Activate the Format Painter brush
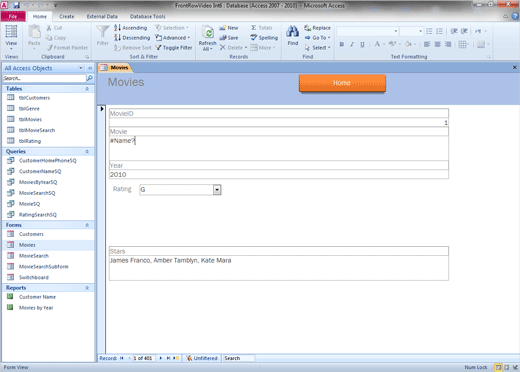Image resolution: width=520 pixels, height=372 pixels. 67,48
